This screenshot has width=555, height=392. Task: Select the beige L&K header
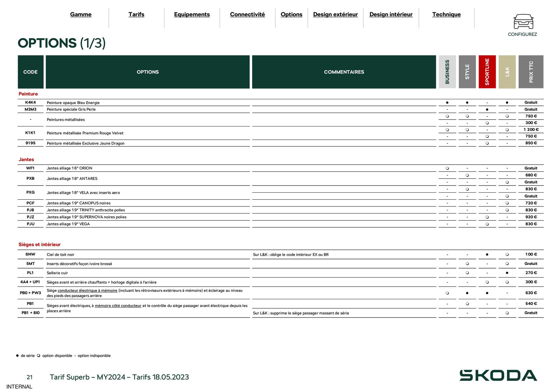point(507,72)
